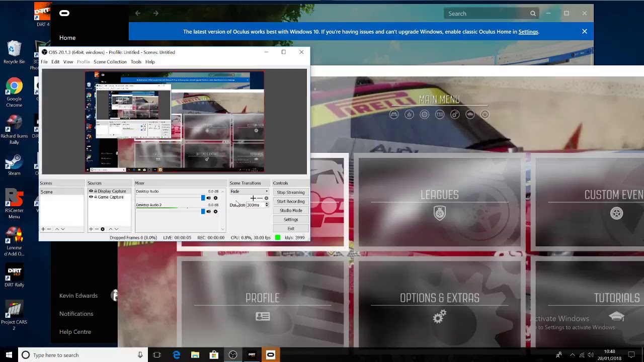Toggle lock on Display Capture source
This screenshot has width=644, height=362.
[x=95, y=192]
